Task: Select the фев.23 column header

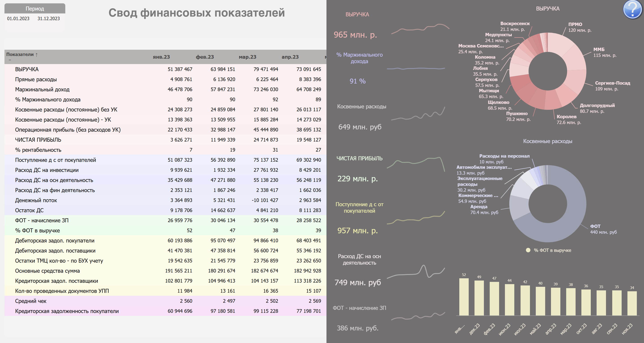Action: tap(205, 57)
